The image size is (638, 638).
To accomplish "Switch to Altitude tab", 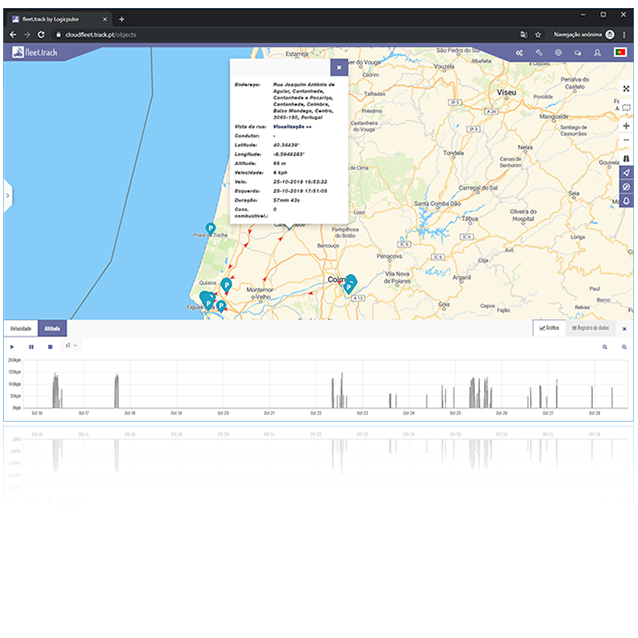I will tap(52, 328).
